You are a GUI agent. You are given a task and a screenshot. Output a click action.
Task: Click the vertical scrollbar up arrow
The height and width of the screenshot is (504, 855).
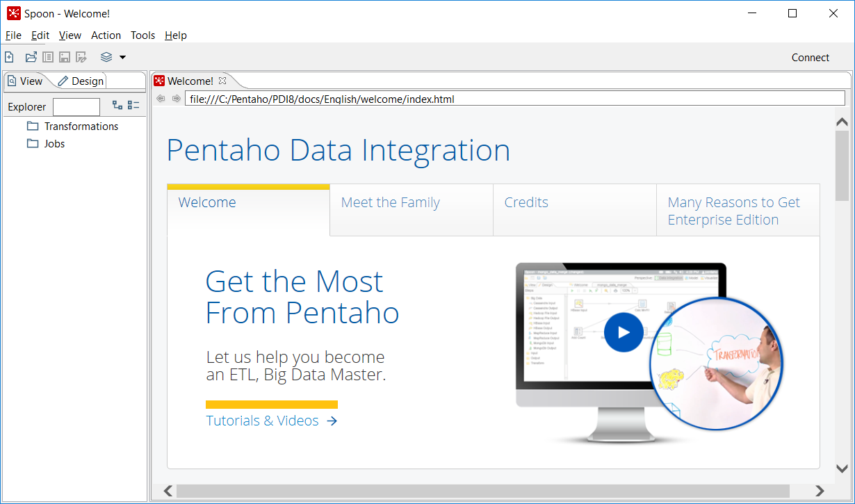coord(842,122)
